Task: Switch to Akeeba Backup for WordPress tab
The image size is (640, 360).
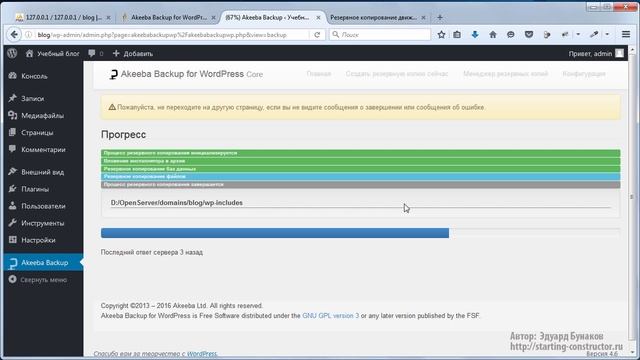Action: [168, 18]
